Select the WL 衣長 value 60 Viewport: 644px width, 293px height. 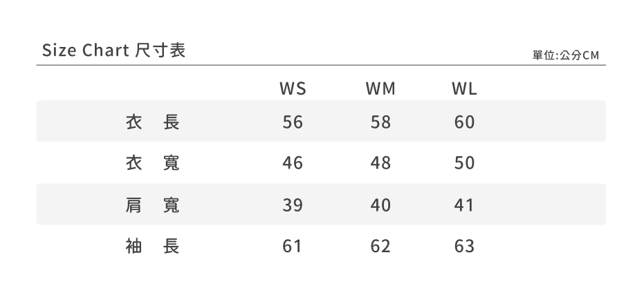coord(464,122)
